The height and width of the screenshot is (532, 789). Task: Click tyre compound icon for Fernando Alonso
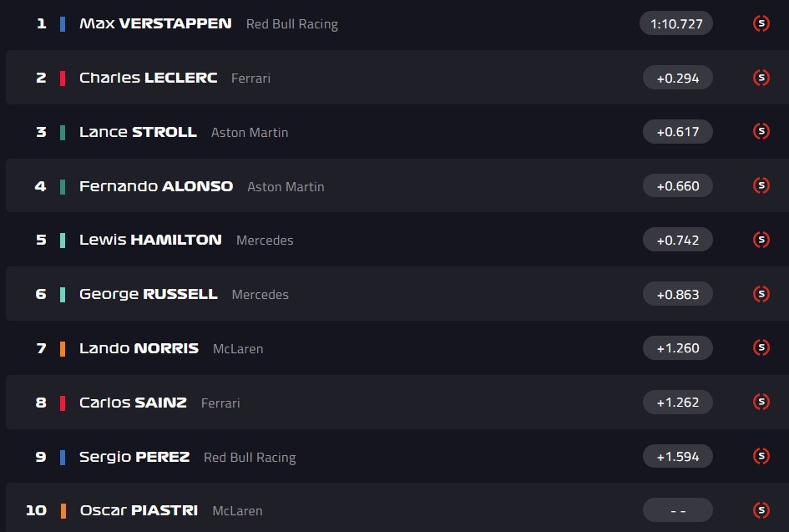pos(761,185)
